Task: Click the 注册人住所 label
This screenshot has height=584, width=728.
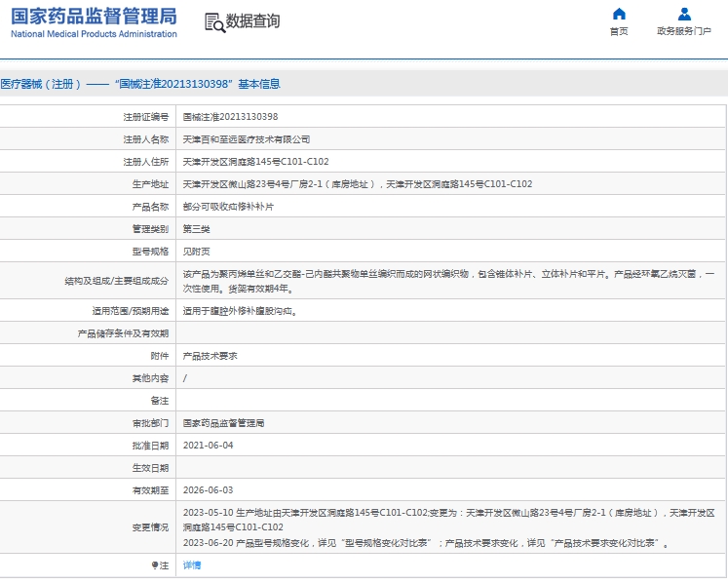Action: (x=146, y=161)
